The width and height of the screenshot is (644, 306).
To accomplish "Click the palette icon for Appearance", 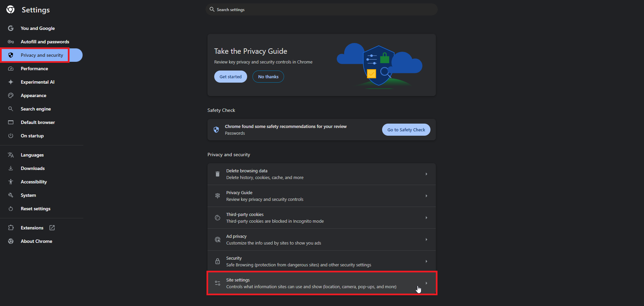I will (x=11, y=95).
